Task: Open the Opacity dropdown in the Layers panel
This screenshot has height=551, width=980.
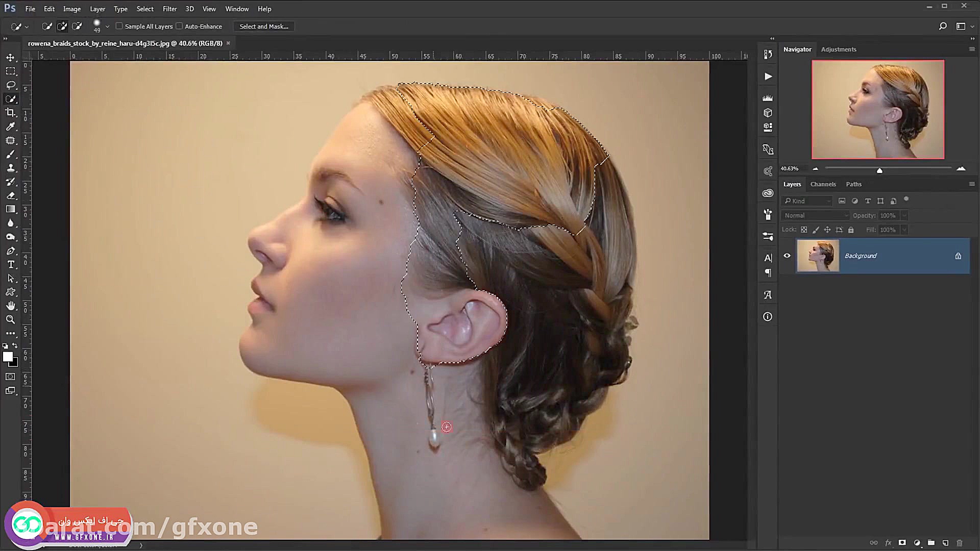Action: tap(903, 215)
